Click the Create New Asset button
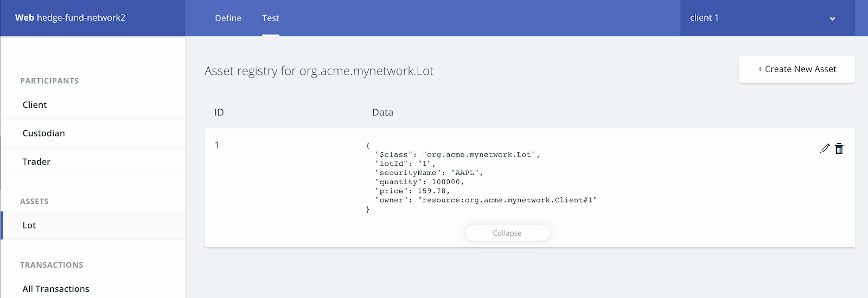Image resolution: width=868 pixels, height=298 pixels. pyautogui.click(x=797, y=69)
